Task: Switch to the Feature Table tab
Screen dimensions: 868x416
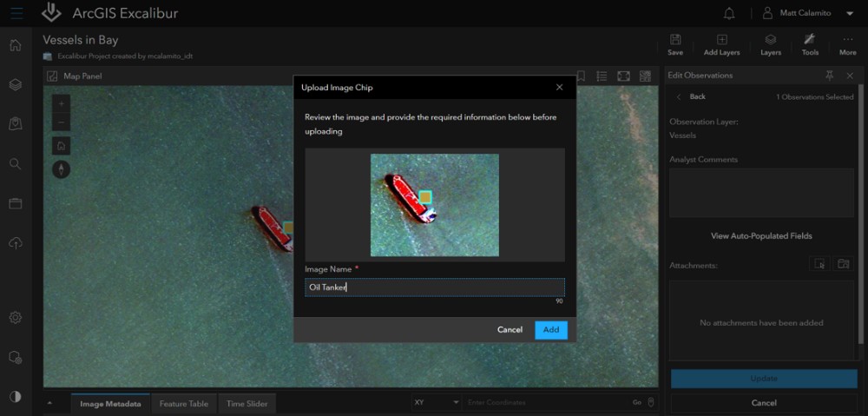Action: tap(184, 404)
